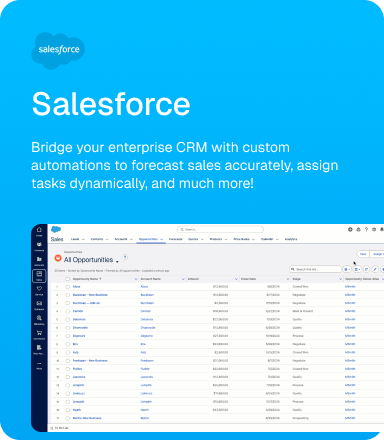The image size is (384, 440).
Task: Check the checkbox in table row 4
Action: (x=67, y=311)
